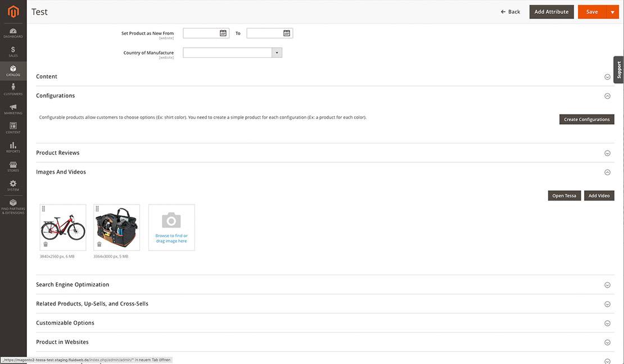Viewport: 624px width, 364px height.
Task: Go to Catalog in the sidebar menu
Action: 13,71
